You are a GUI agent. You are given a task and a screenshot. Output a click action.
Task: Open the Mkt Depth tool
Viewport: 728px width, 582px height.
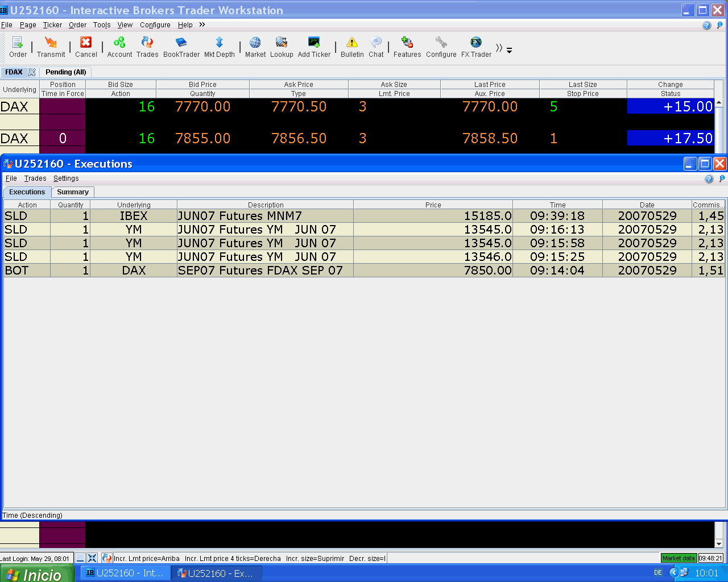coord(220,47)
